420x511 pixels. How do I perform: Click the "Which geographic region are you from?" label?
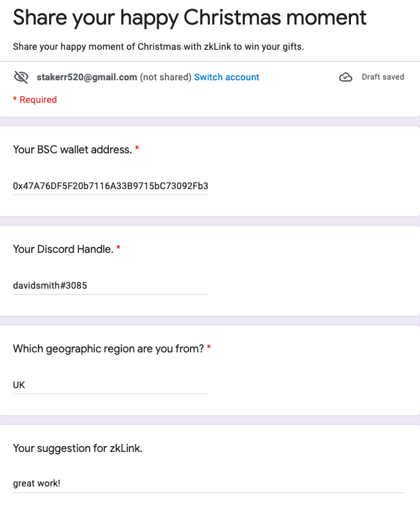(x=108, y=349)
